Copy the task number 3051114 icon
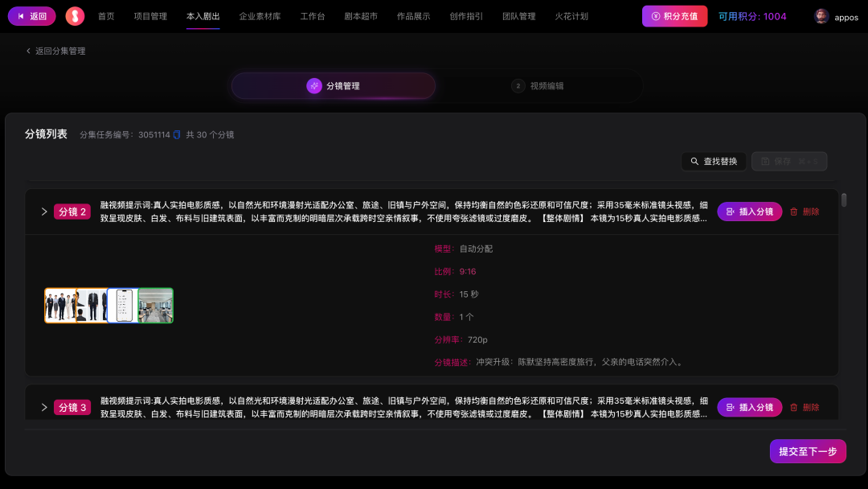868x489 pixels. [177, 134]
